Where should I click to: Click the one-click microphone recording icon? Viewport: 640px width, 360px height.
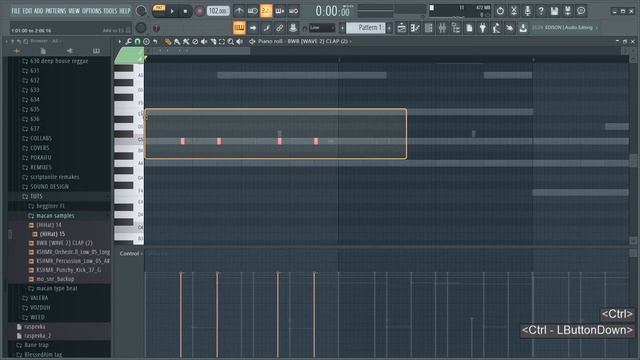tap(527, 11)
